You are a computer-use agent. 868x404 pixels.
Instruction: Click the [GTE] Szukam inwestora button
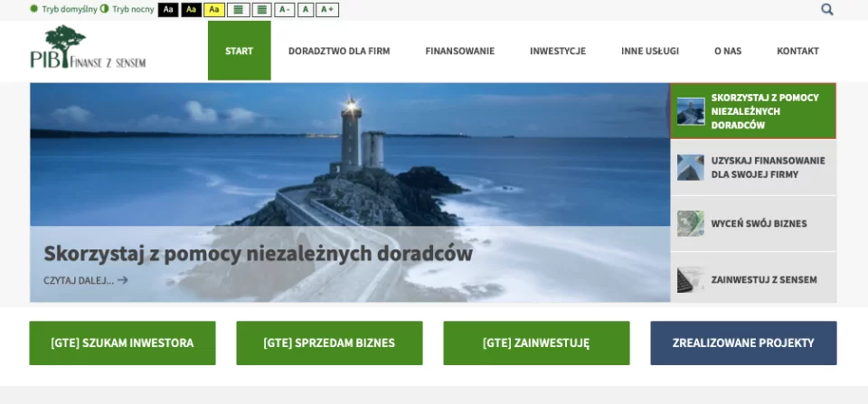coord(122,343)
